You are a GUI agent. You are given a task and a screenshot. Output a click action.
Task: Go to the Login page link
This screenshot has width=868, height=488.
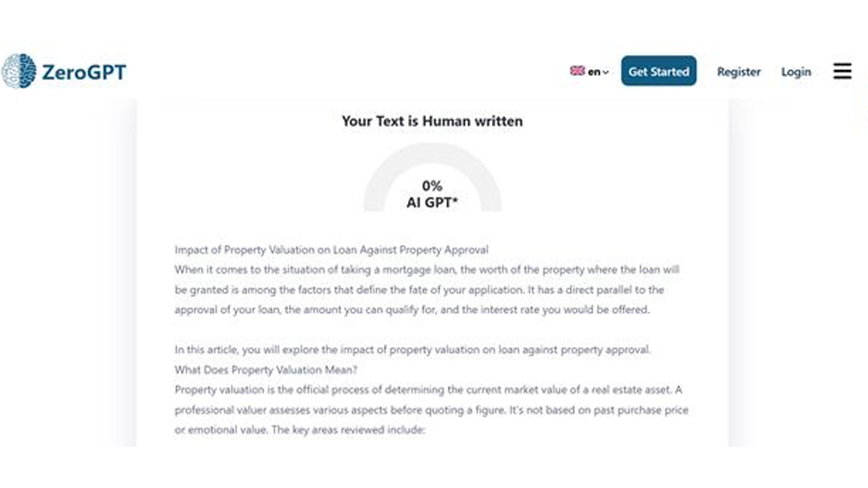click(x=796, y=72)
